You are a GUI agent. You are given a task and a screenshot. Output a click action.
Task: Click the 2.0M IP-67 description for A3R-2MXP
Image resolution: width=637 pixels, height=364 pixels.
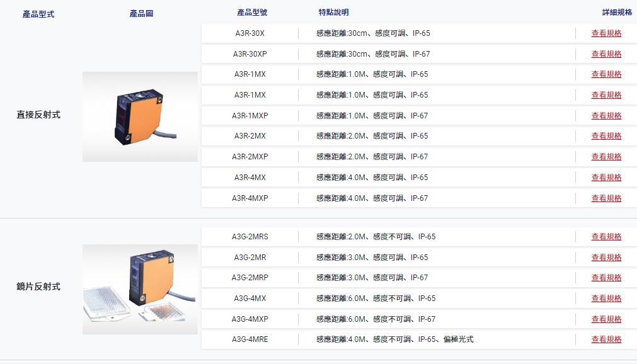click(372, 157)
